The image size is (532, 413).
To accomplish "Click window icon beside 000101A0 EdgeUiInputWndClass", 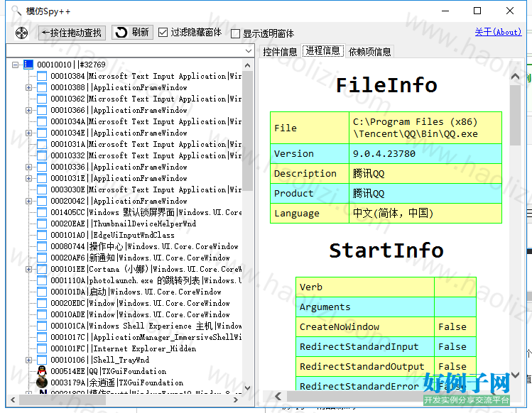I will click(x=42, y=235).
